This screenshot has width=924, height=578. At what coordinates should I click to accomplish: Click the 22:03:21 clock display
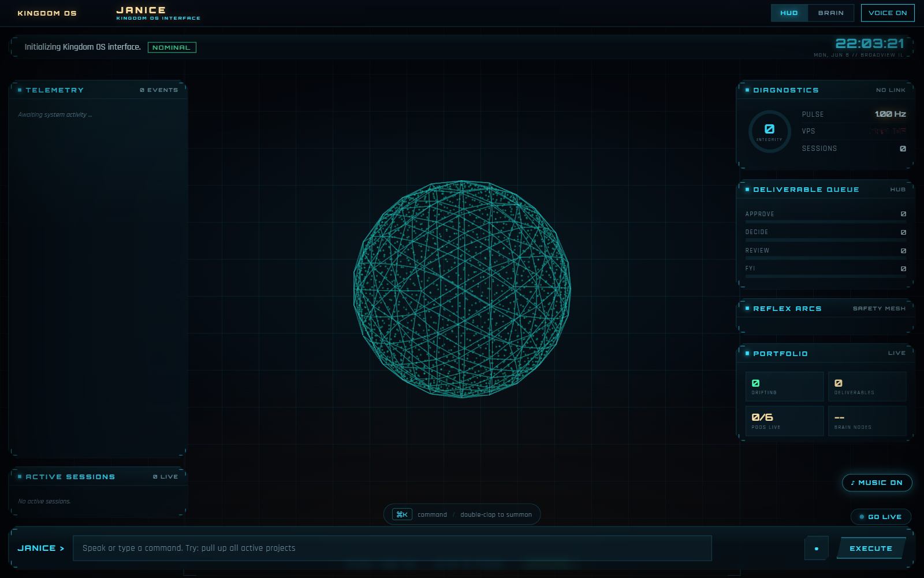pyautogui.click(x=870, y=43)
